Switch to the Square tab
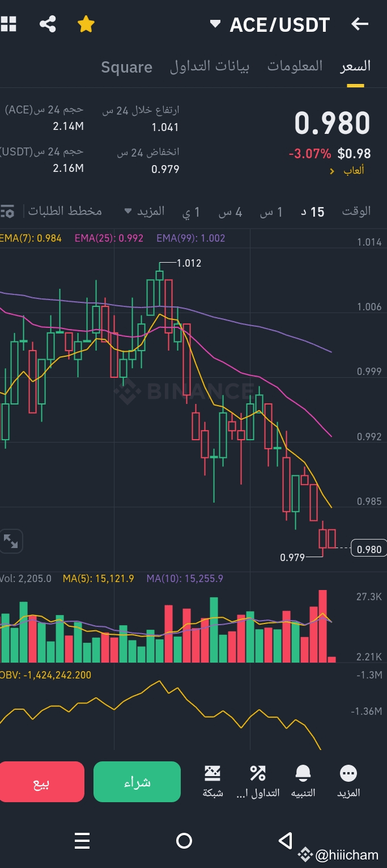Image resolution: width=387 pixels, height=868 pixels. coord(126,66)
